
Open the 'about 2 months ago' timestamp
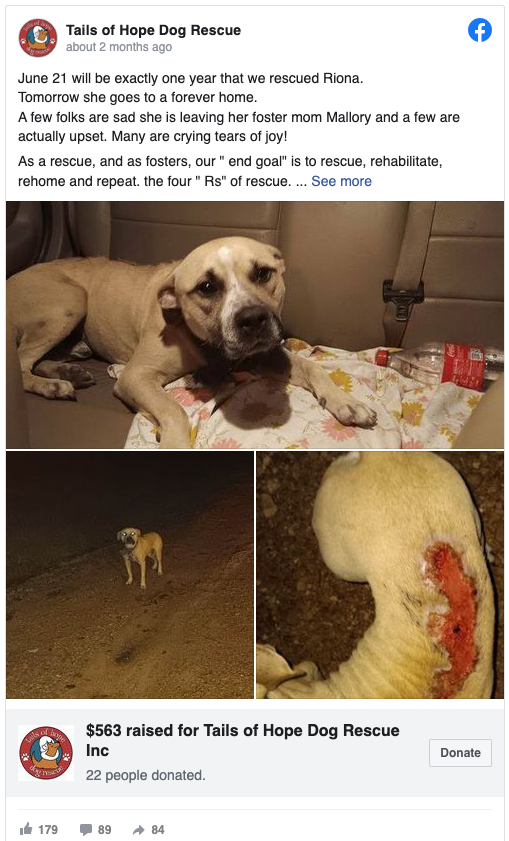pyautogui.click(x=119, y=47)
